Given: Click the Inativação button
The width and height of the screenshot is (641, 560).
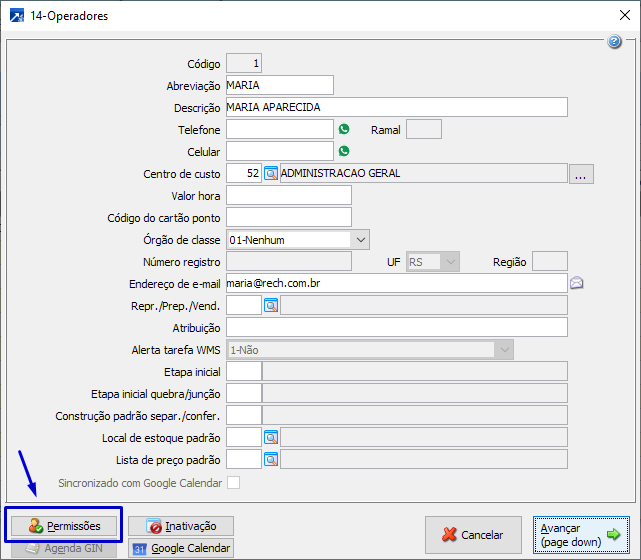Looking at the screenshot, I should pos(188,525).
